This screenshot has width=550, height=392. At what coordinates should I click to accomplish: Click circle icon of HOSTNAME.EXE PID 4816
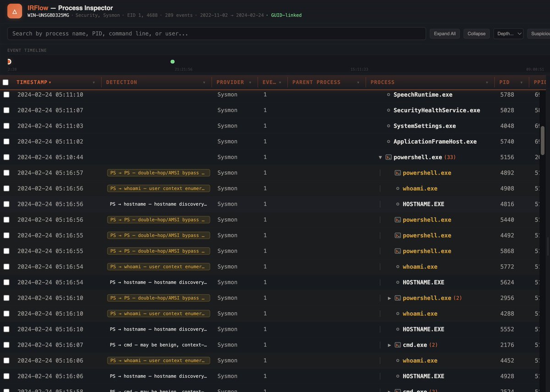click(398, 204)
